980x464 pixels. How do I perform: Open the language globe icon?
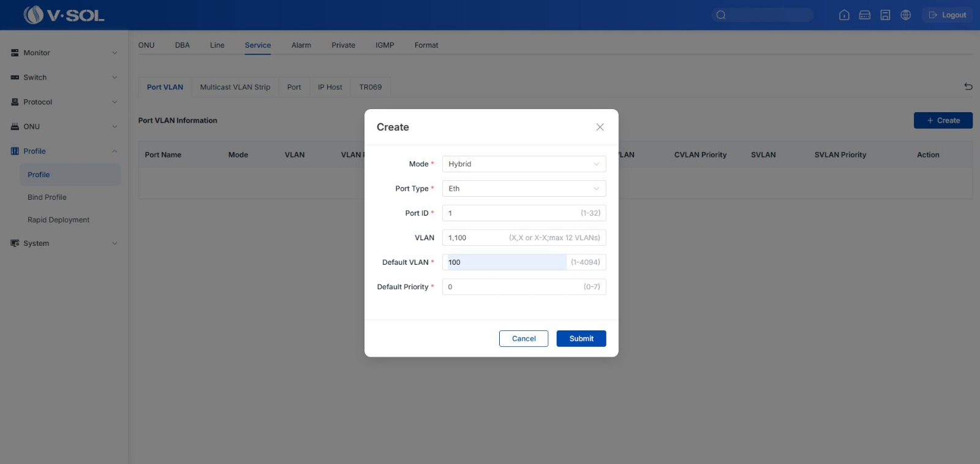pyautogui.click(x=906, y=15)
